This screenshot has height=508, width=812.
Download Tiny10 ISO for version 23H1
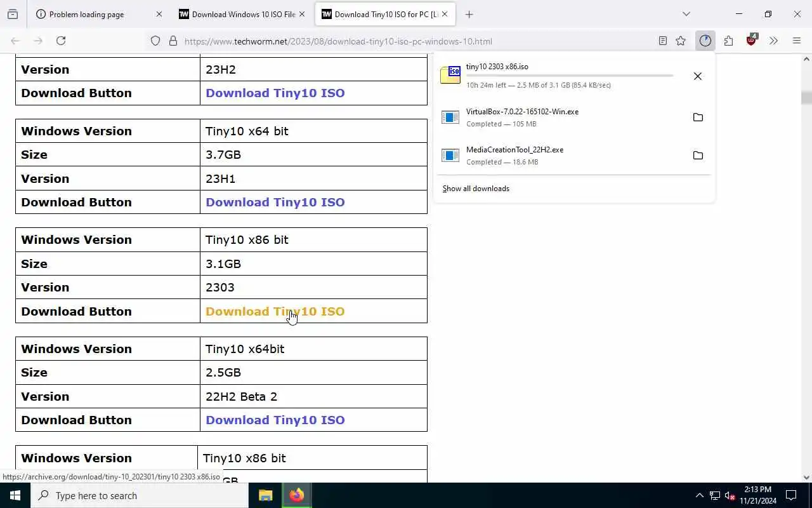[x=275, y=202]
